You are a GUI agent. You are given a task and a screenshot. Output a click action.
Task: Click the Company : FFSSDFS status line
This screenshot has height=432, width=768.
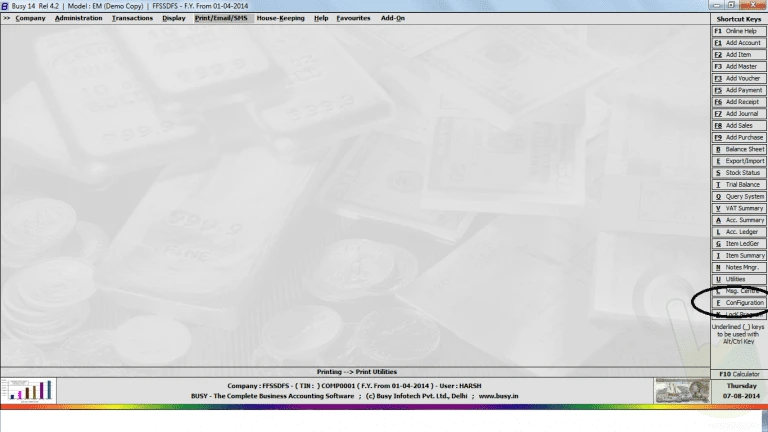point(354,385)
